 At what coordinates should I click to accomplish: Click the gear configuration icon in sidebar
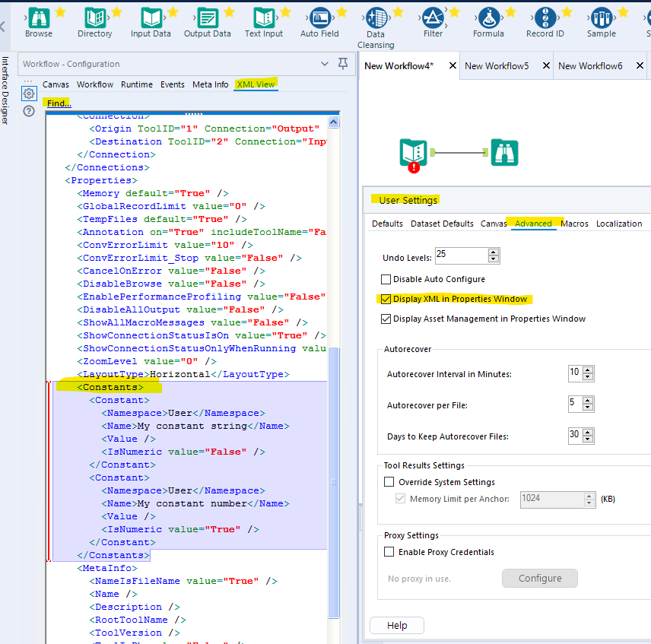29,94
